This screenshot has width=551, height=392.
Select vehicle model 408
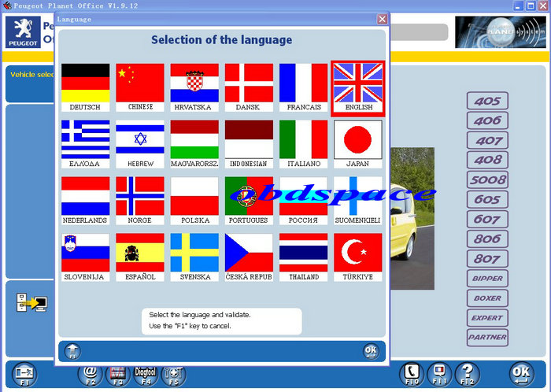click(x=487, y=160)
